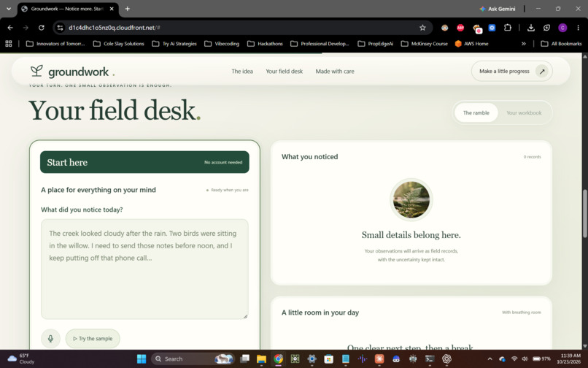Bookmark this page with the star icon
Screen dimensions: 588x368
(x=422, y=28)
